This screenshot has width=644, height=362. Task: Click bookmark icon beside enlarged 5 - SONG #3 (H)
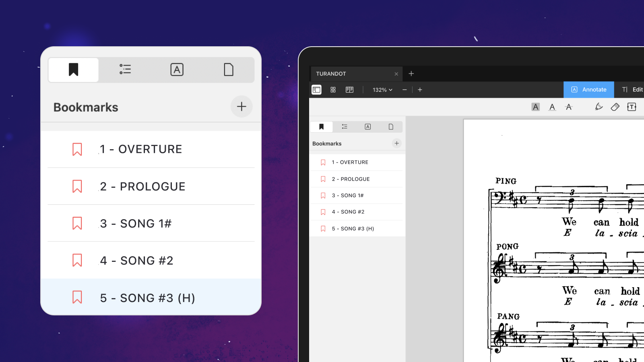point(77,297)
